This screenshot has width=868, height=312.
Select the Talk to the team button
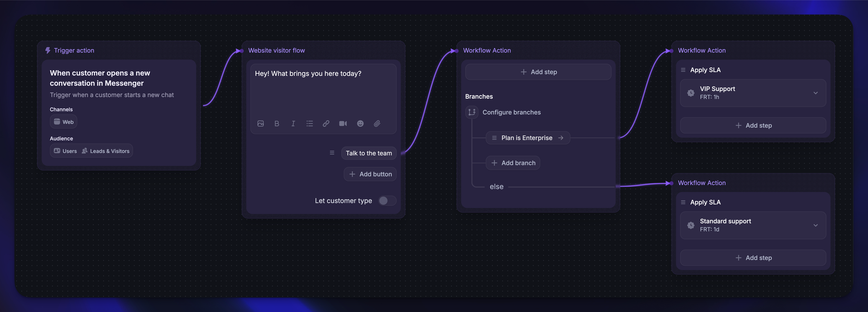click(369, 153)
